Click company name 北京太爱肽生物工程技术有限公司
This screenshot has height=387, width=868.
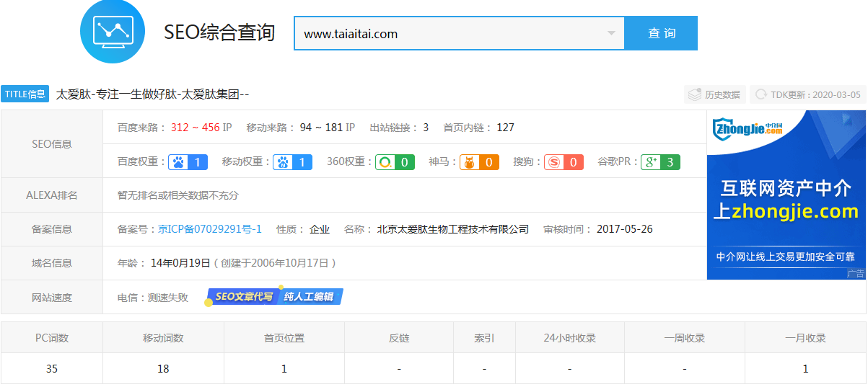452,229
